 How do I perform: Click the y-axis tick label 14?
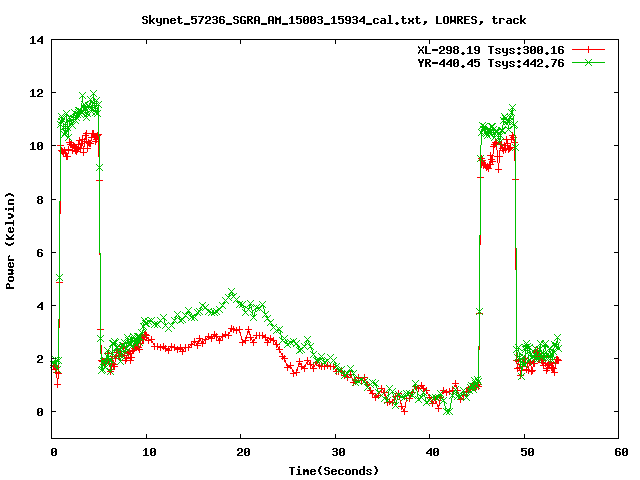pos(36,40)
